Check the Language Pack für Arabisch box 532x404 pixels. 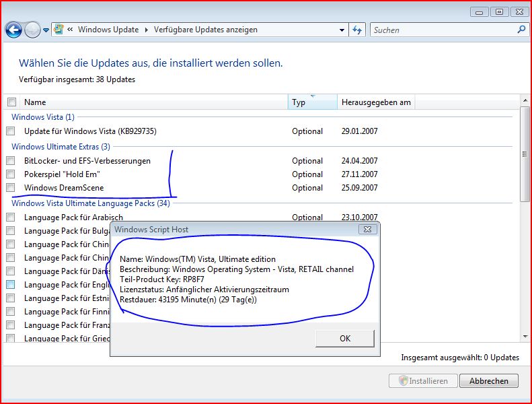point(11,217)
